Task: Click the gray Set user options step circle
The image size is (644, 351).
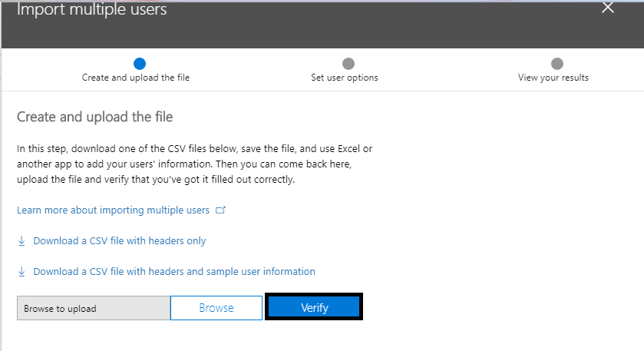Action: (x=348, y=64)
